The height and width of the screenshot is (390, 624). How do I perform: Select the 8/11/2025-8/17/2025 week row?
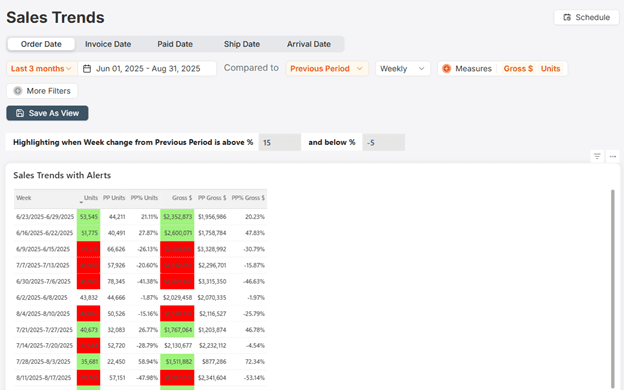pyautogui.click(x=140, y=378)
